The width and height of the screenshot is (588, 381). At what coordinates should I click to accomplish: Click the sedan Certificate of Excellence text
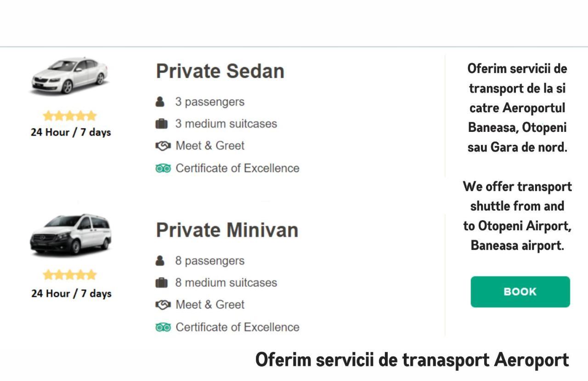coord(237,168)
